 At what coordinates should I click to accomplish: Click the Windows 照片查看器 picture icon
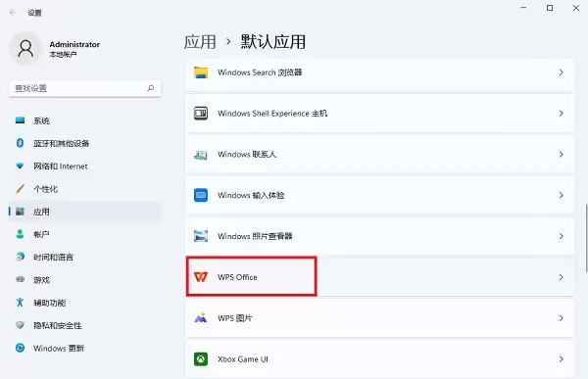pos(201,236)
